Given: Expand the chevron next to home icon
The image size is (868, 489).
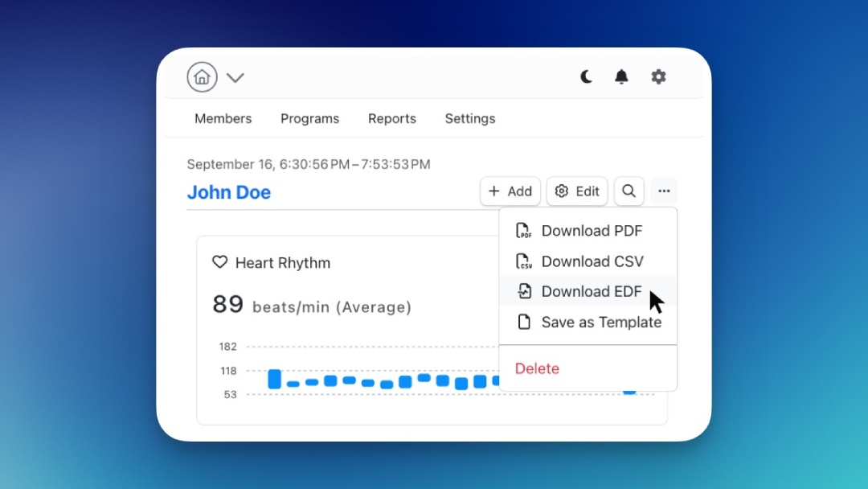Looking at the screenshot, I should click(x=235, y=78).
